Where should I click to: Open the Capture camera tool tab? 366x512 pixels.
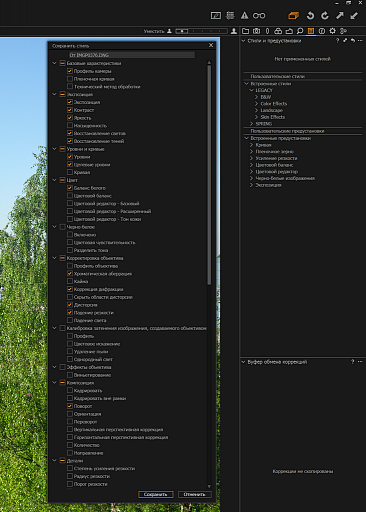point(256,31)
